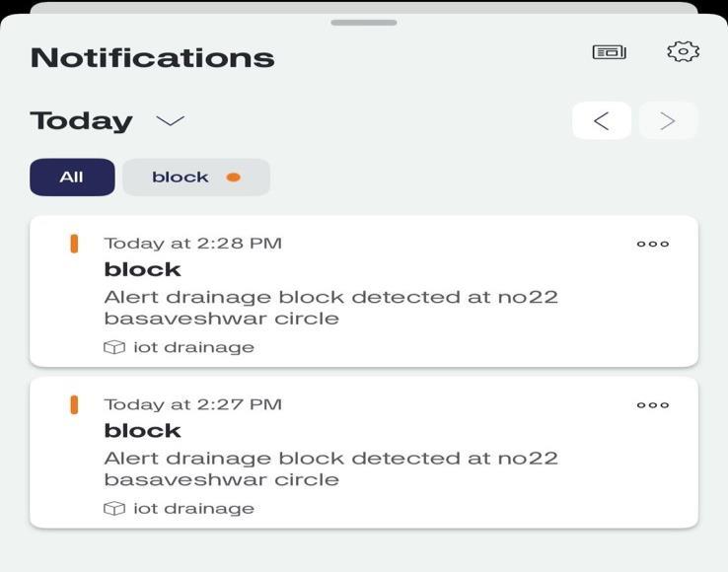The image size is (728, 572).
Task: Click orange priority marker on 2:28 PM notification
Action: 74,244
